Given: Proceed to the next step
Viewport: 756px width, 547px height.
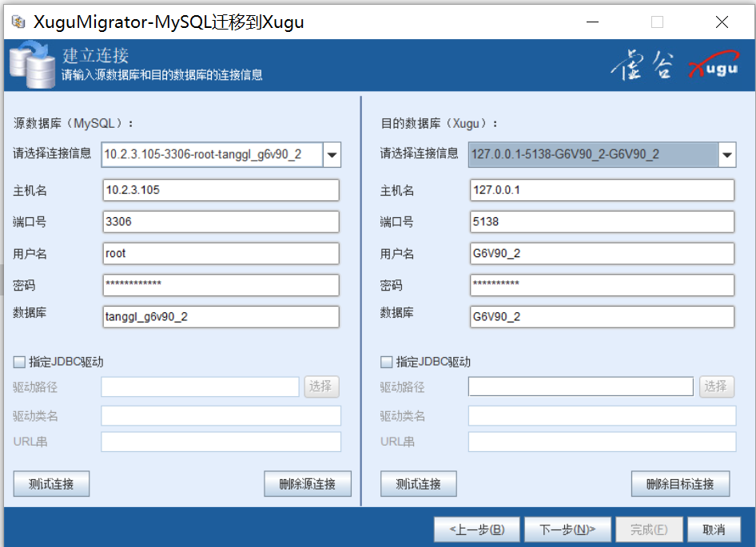Looking at the screenshot, I should (567, 529).
